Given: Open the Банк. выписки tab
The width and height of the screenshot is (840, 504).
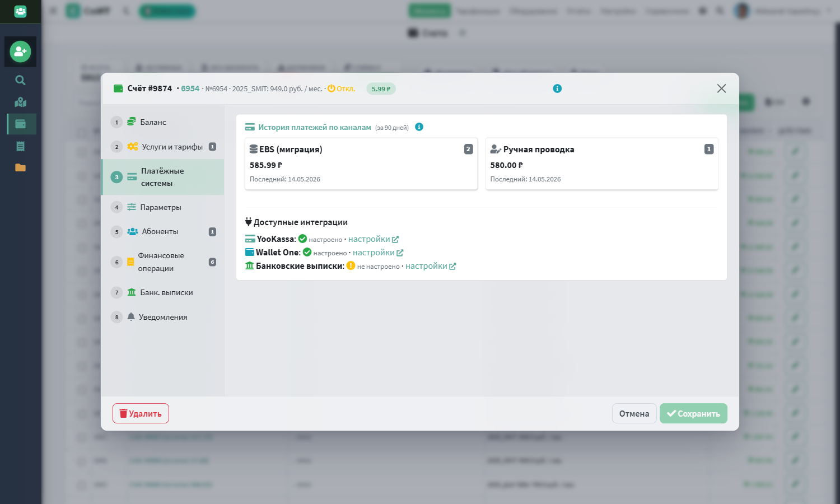Looking at the screenshot, I should coord(163,292).
